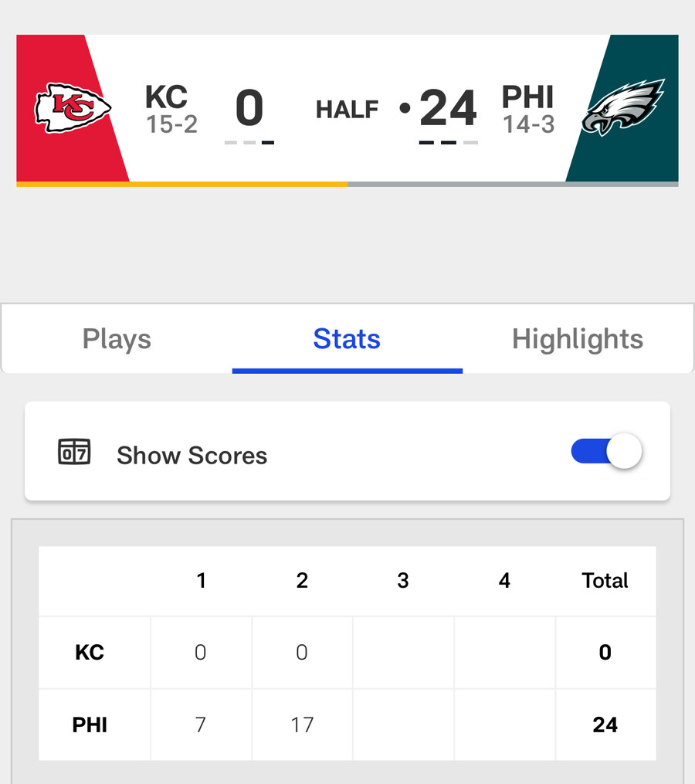Viewport: 695px width, 784px height.
Task: Click the possession dot next to PHI score
Action: (405, 109)
